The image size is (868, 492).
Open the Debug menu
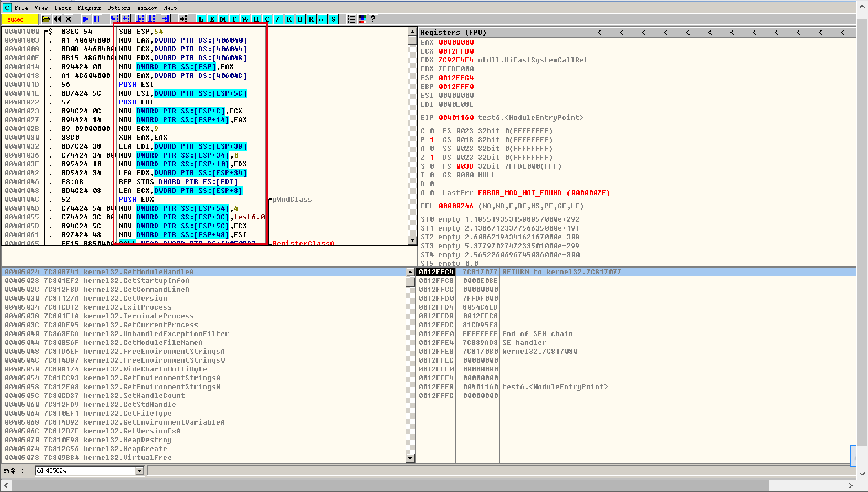tap(62, 8)
